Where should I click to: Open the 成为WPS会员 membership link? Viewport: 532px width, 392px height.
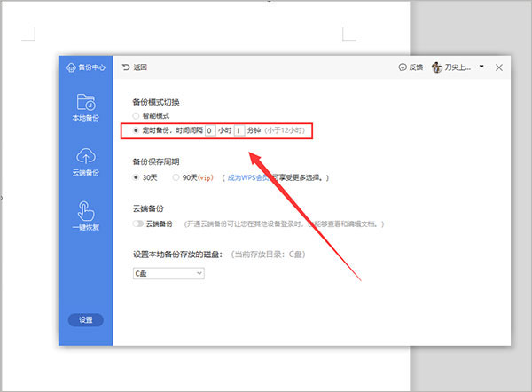coord(251,177)
